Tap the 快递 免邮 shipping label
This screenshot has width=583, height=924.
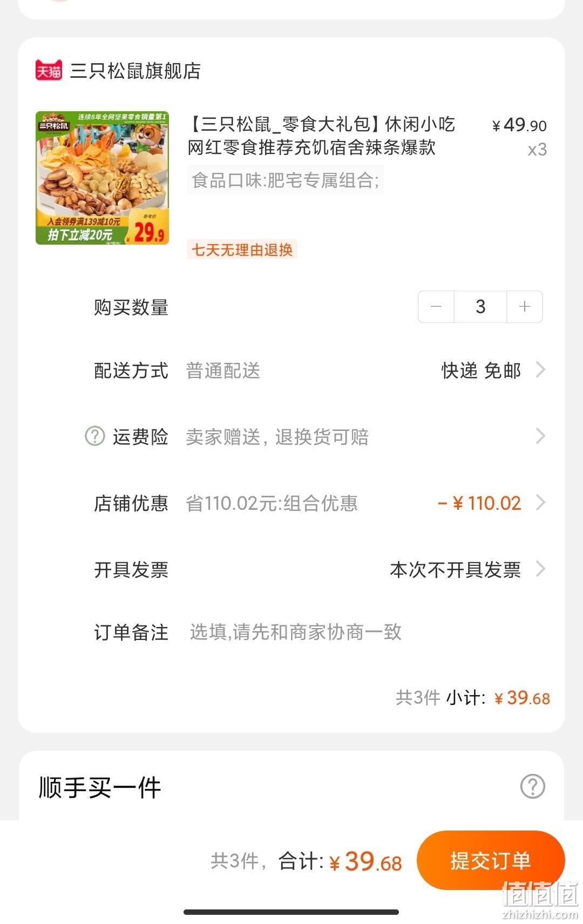pyautogui.click(x=481, y=370)
